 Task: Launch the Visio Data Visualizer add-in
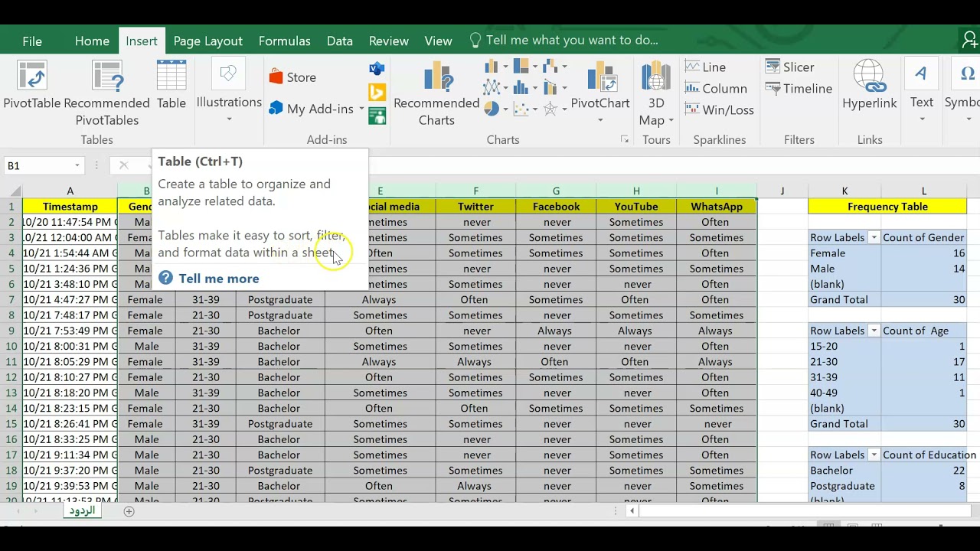[377, 69]
